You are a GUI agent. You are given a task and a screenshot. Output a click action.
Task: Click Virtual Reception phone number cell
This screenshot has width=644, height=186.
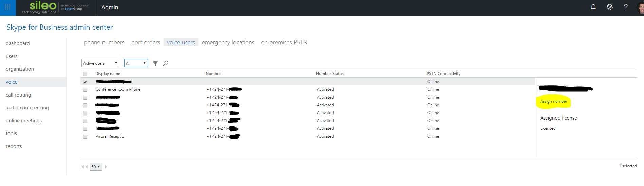coord(223,136)
